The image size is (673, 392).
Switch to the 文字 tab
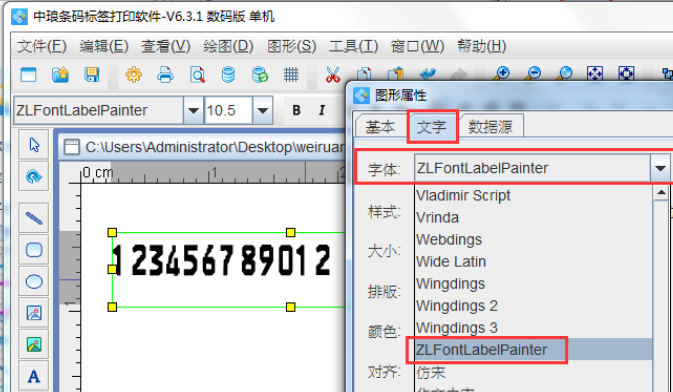pos(432,127)
